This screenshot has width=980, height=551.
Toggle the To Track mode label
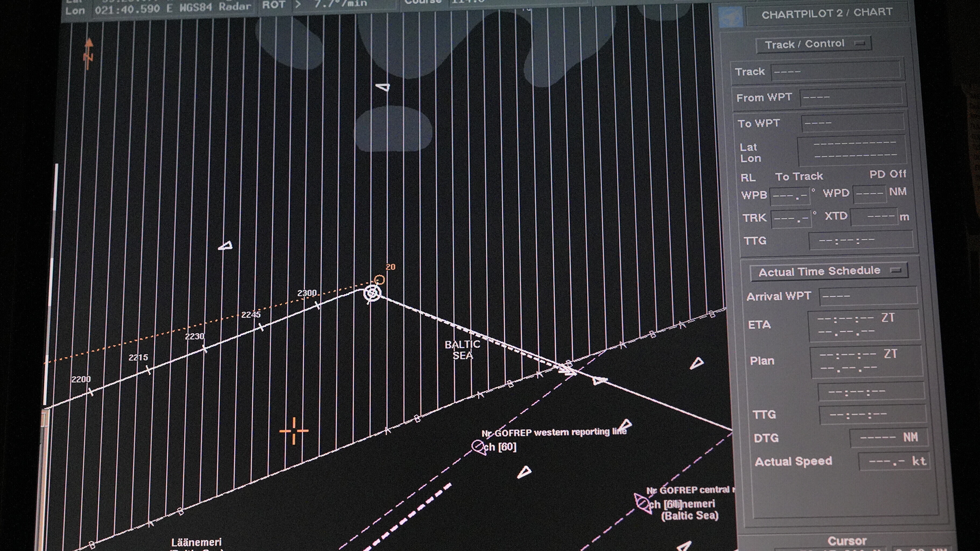pos(799,176)
